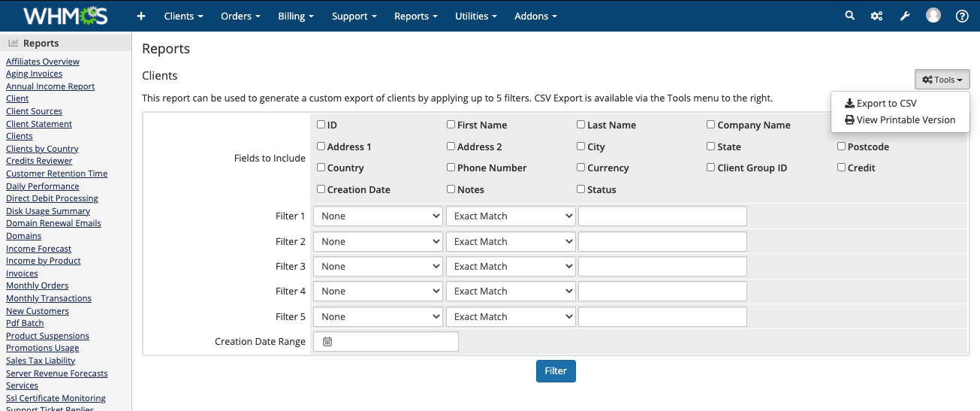Open the Sales Tax Liability report

coord(41,361)
